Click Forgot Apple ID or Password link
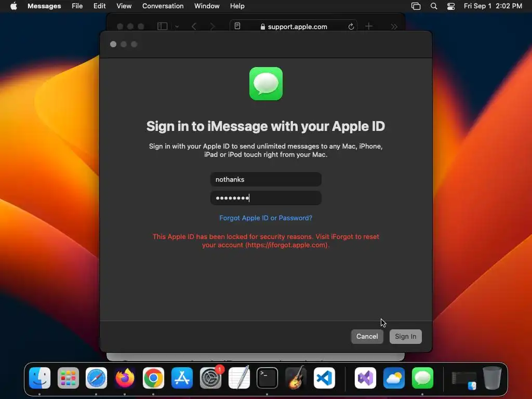 point(265,218)
